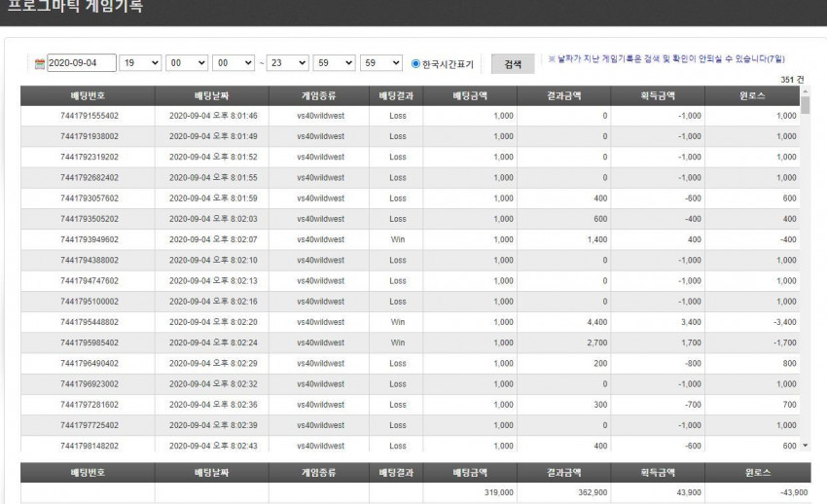Select bet number 7441793057602

[x=90, y=198]
